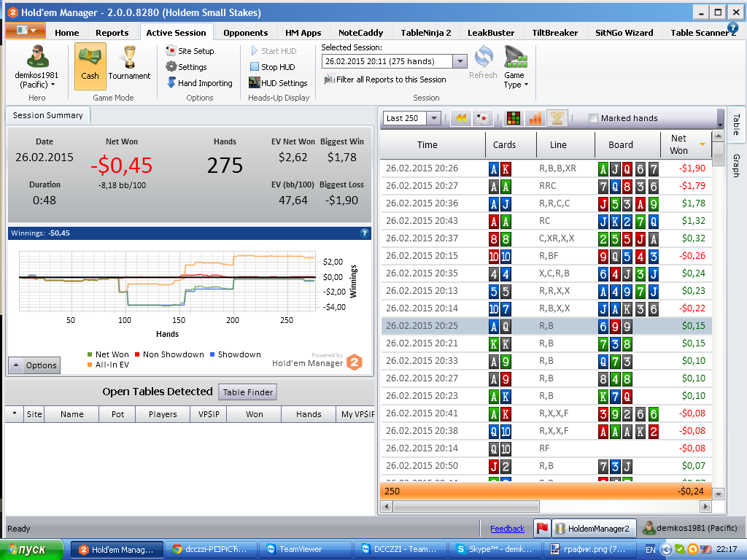Click the VP$IP column header

[208, 414]
